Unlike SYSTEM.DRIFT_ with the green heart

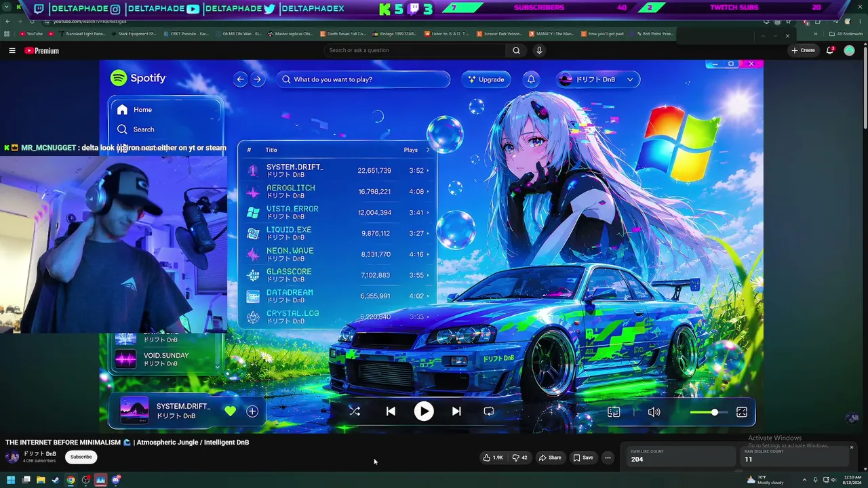pos(231,411)
